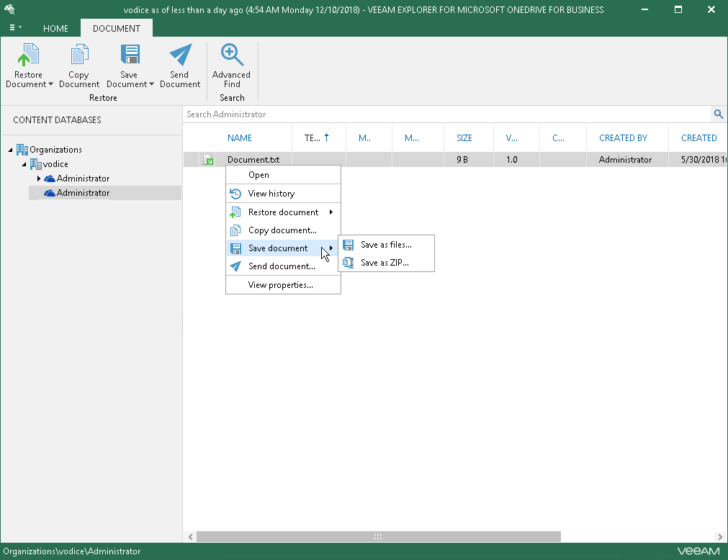Collapse the Organizations tree node

coord(10,150)
